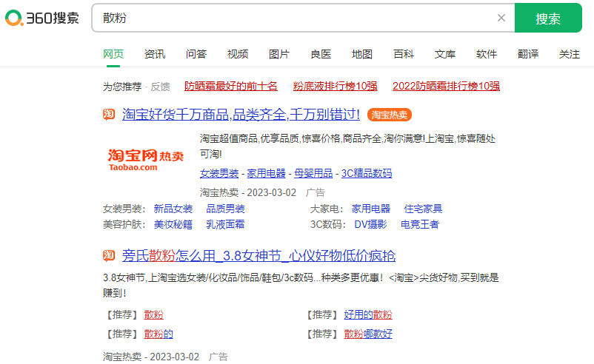594x364 pixels.
Task: Click recommended link 散粉
Action: click(x=154, y=315)
